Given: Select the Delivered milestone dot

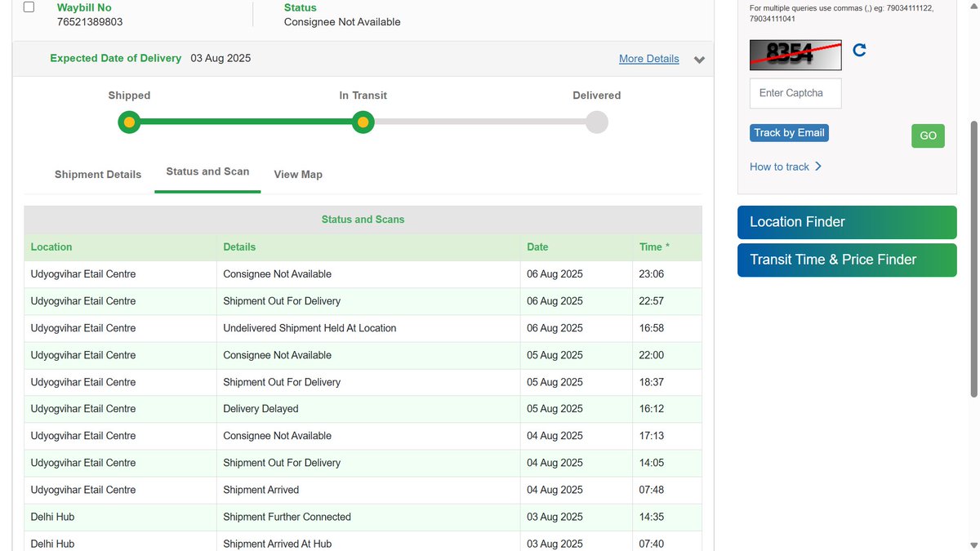Looking at the screenshot, I should (596, 122).
